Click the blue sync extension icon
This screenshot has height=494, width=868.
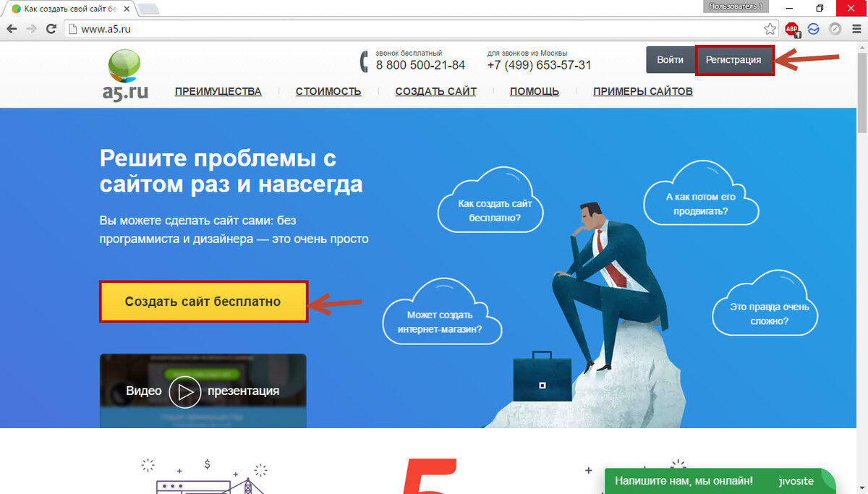814,30
